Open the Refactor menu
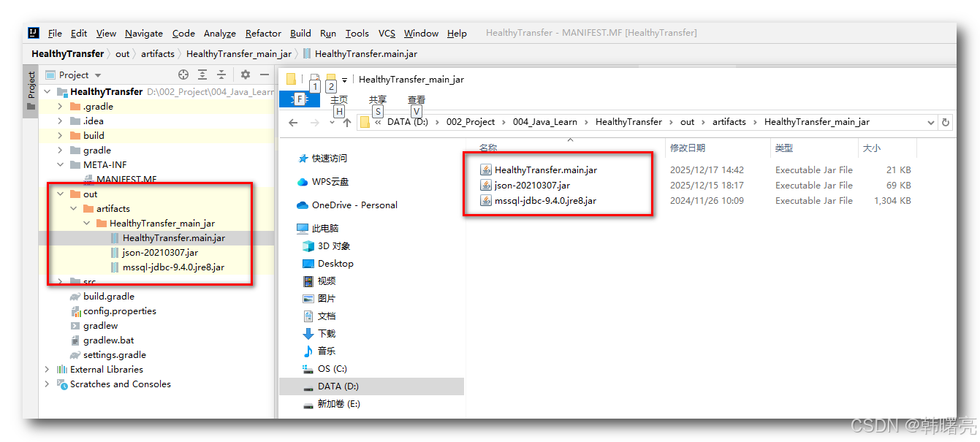Image resolution: width=980 pixels, height=442 pixels. tap(262, 33)
